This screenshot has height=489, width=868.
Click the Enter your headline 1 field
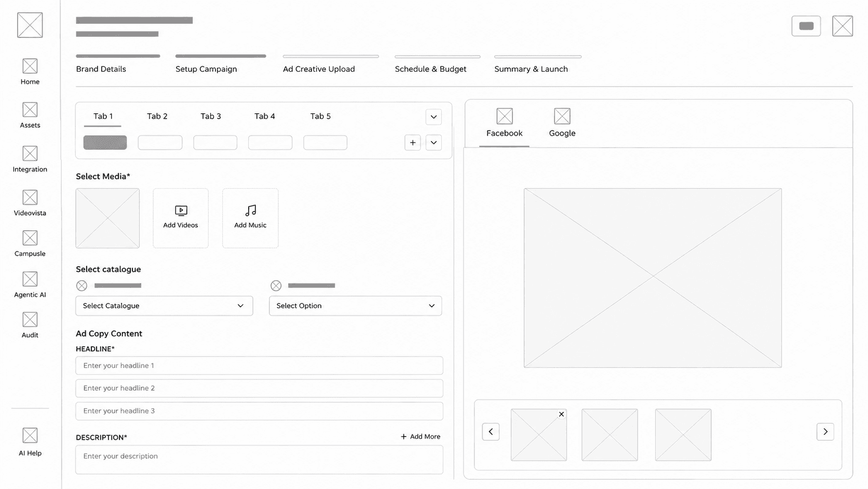point(259,365)
